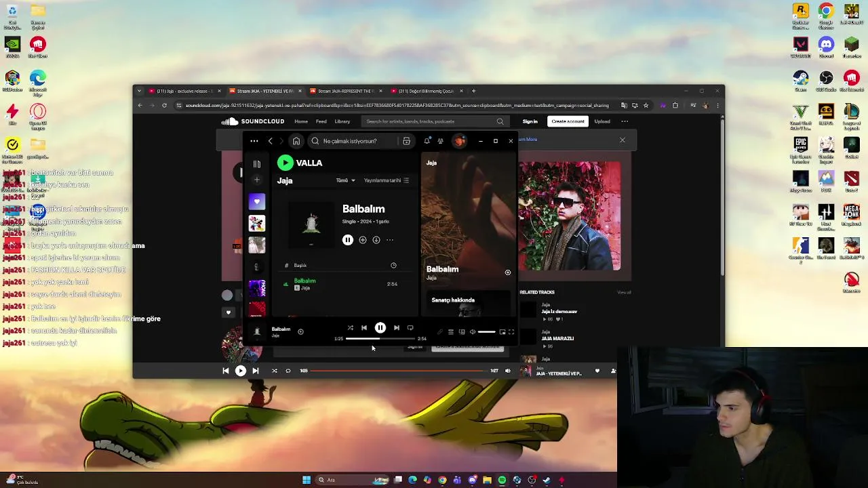
Task: Open the Sanatçı hakkında card
Action: coord(468,304)
